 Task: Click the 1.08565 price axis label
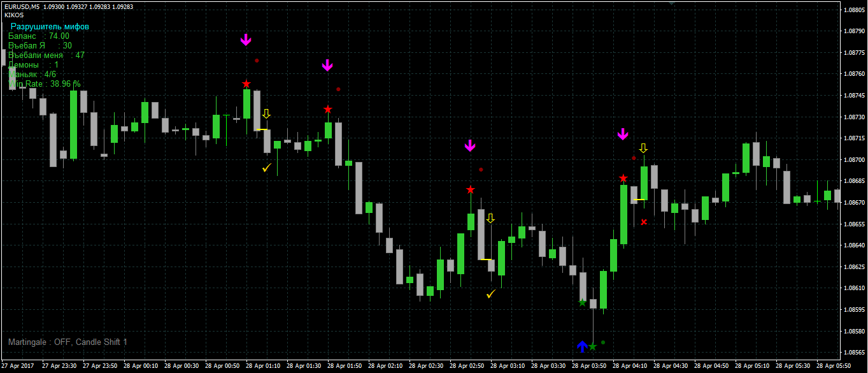coord(853,353)
